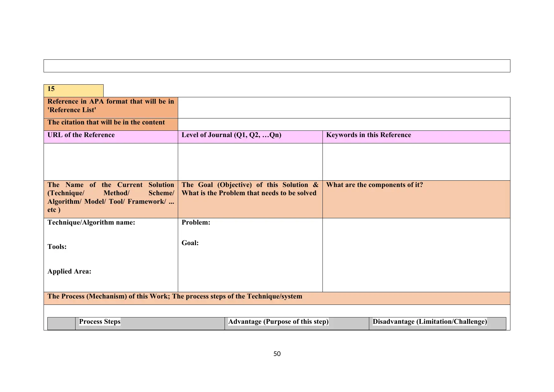Click 'Technique/Algorithm name:' label
The height and width of the screenshot is (392, 554).
[x=91, y=222]
